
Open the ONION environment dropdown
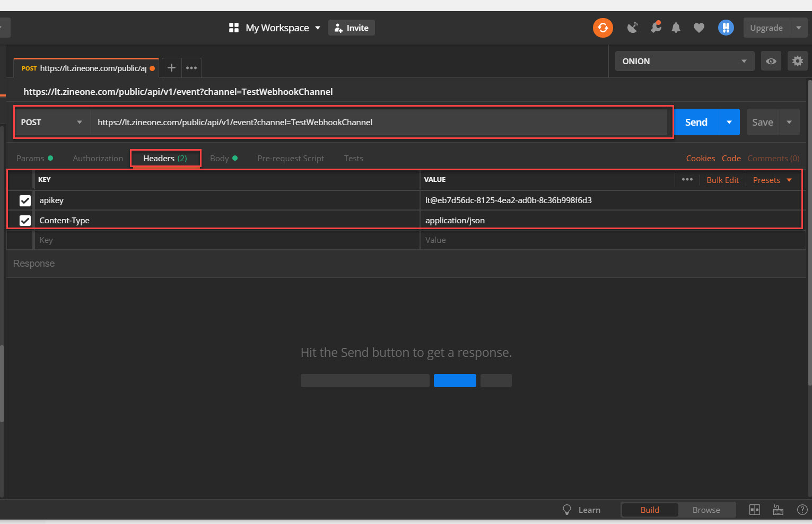(684, 62)
